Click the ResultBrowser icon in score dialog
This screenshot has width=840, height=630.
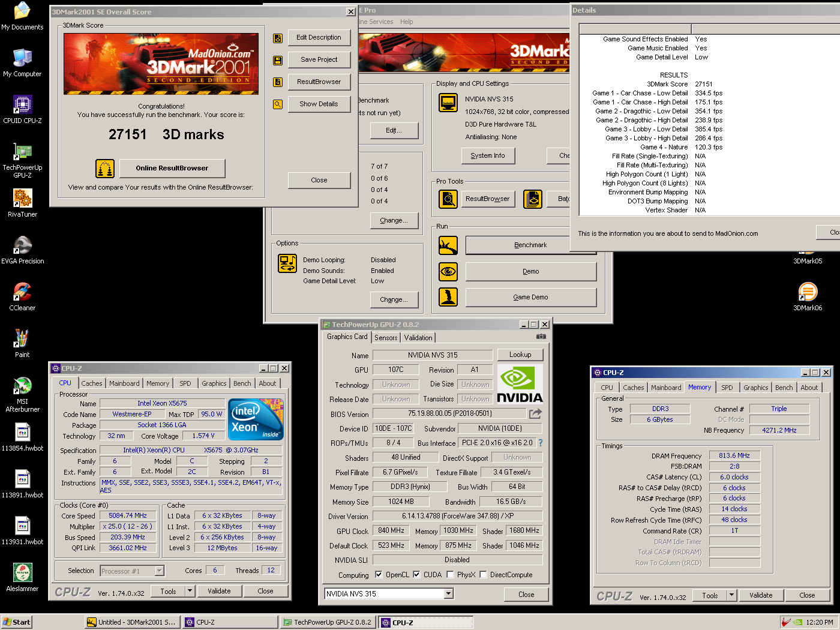click(x=278, y=82)
